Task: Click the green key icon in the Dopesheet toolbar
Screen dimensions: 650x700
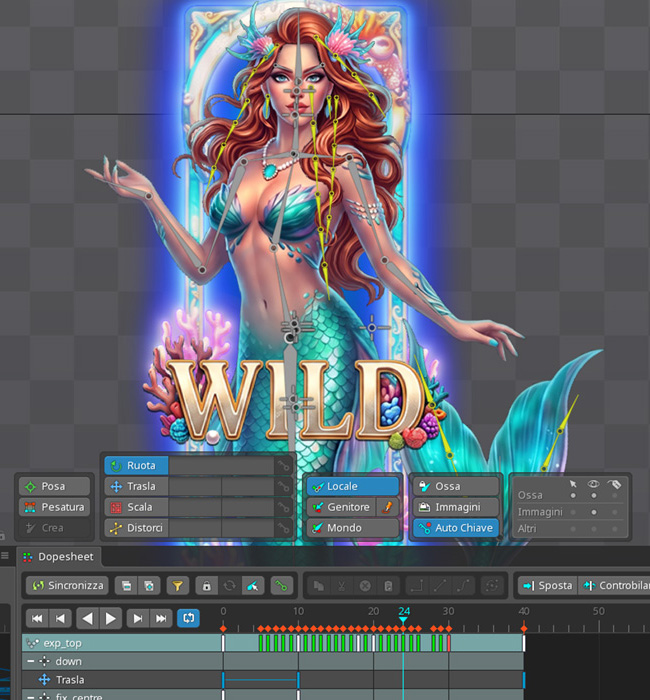Action: 281,585
